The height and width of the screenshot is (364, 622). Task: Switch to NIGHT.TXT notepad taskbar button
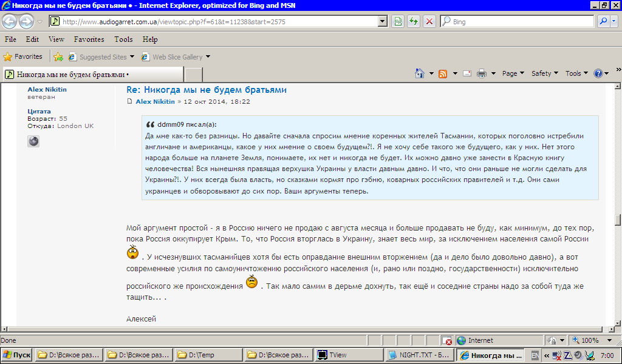(420, 355)
